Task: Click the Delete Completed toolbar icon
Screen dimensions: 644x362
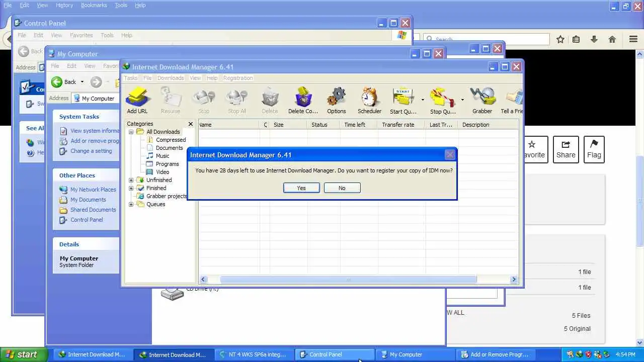Action: [x=303, y=101]
